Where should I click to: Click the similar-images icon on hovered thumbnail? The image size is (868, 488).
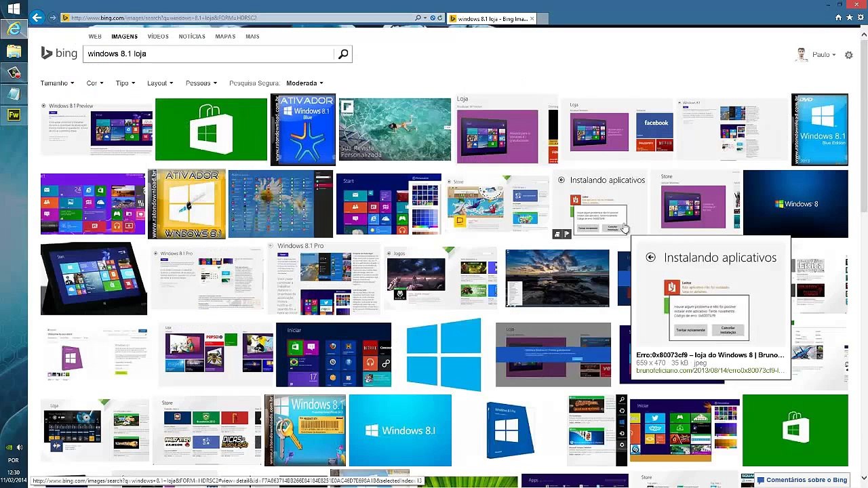[557, 235]
